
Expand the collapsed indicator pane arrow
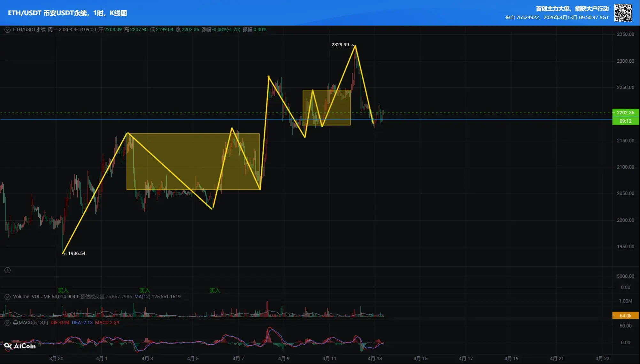7,270
